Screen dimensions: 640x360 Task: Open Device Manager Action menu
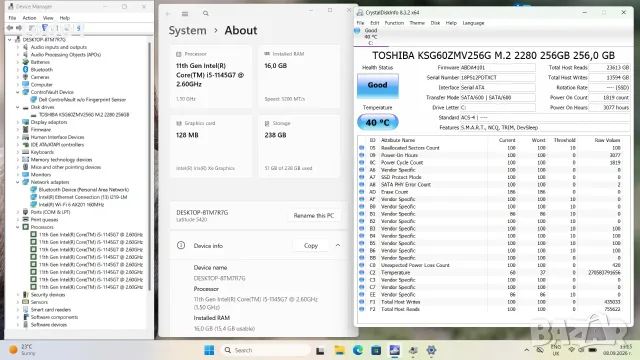[x=29, y=18]
